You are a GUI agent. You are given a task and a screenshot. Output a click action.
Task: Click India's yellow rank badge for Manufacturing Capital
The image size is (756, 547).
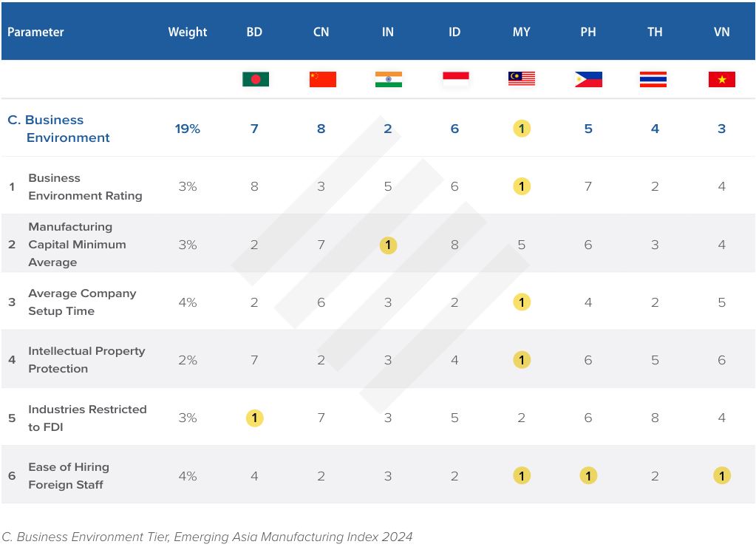(x=388, y=245)
